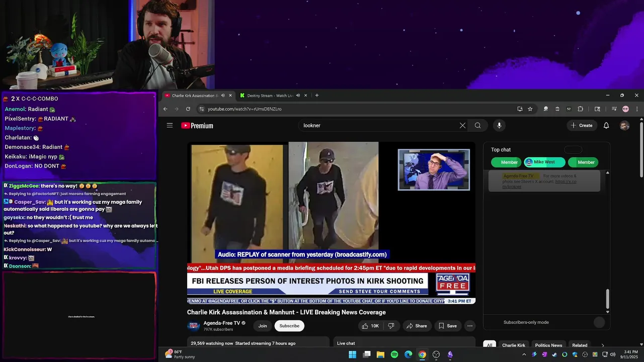Dislike the video
Image resolution: width=644 pixels, height=362 pixels.
click(391, 326)
